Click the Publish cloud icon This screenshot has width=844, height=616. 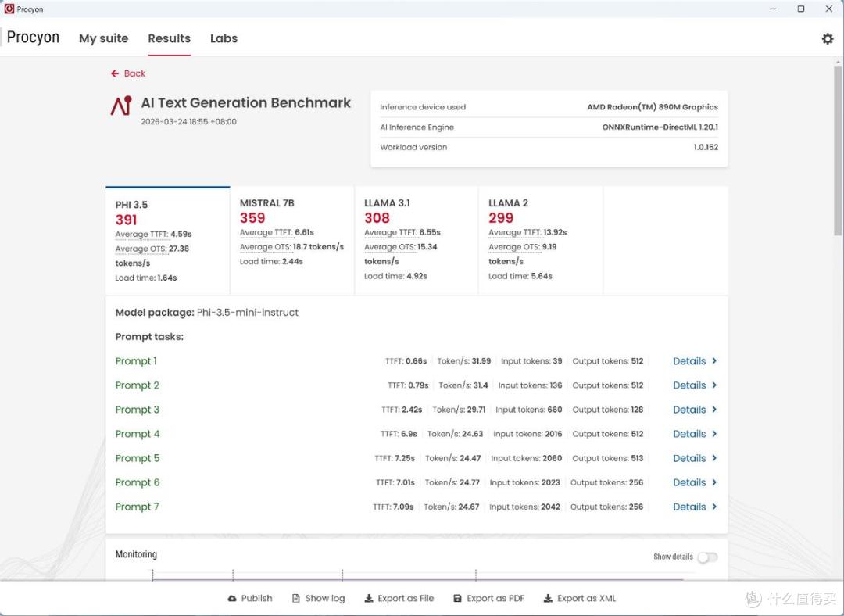pyautogui.click(x=232, y=598)
